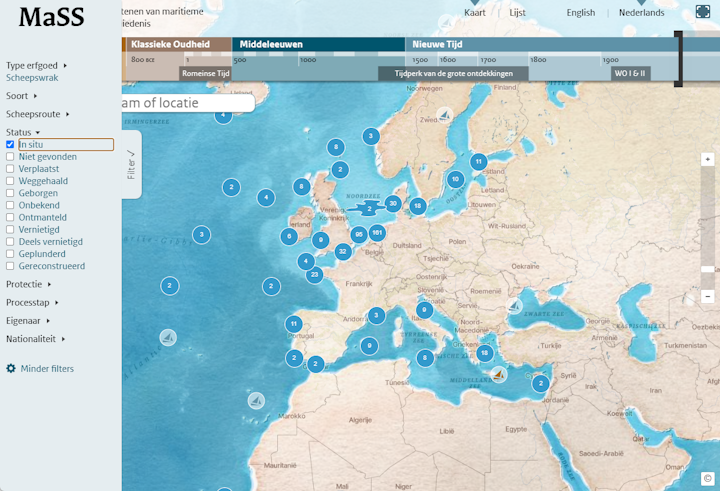This screenshot has width=720, height=491.
Task: Click the naam of locatie search field
Action: tap(188, 103)
